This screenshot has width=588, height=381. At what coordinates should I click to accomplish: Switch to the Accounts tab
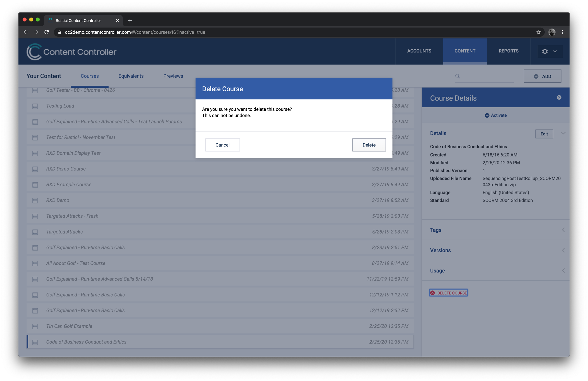point(419,51)
